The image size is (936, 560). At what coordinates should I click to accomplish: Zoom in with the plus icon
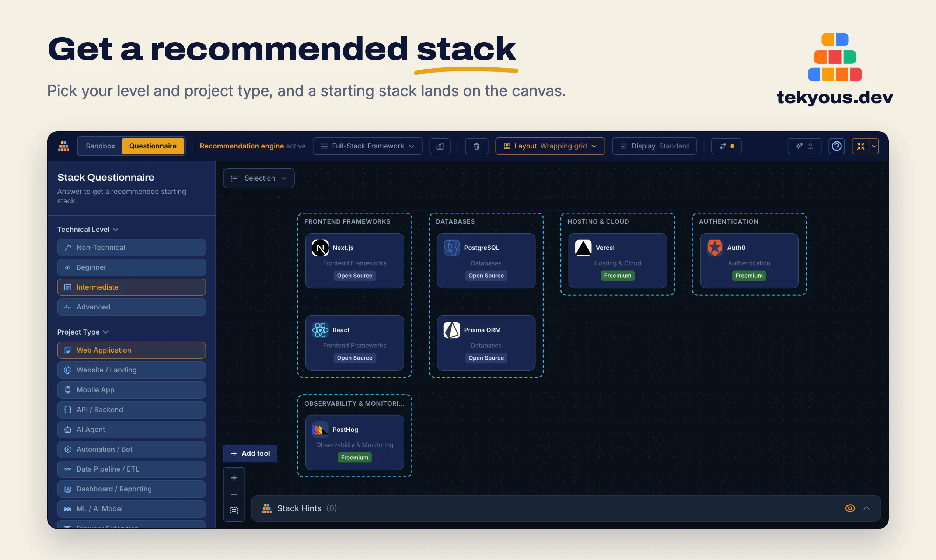click(234, 478)
